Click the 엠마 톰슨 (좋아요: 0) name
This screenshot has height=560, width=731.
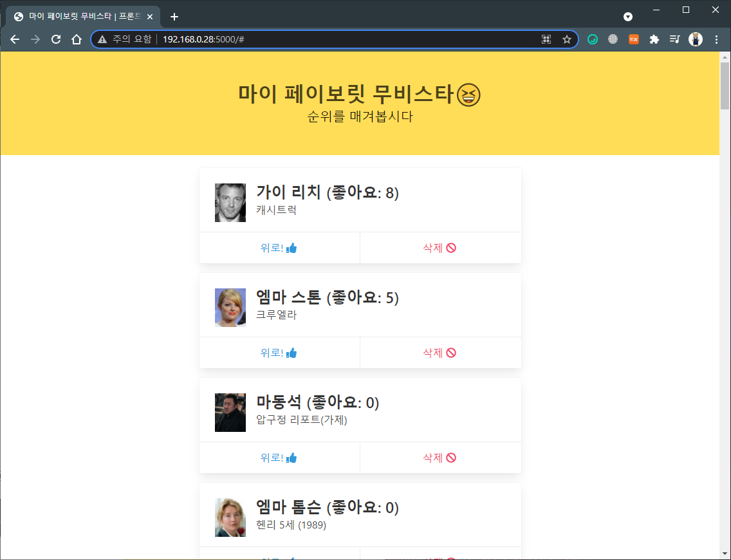point(328,507)
